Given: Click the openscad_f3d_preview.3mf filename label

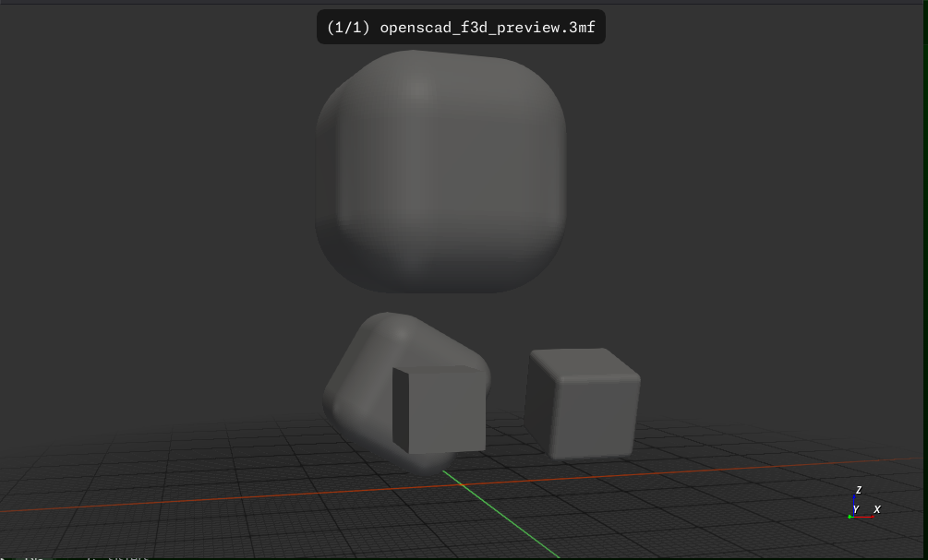Looking at the screenshot, I should point(487,27).
